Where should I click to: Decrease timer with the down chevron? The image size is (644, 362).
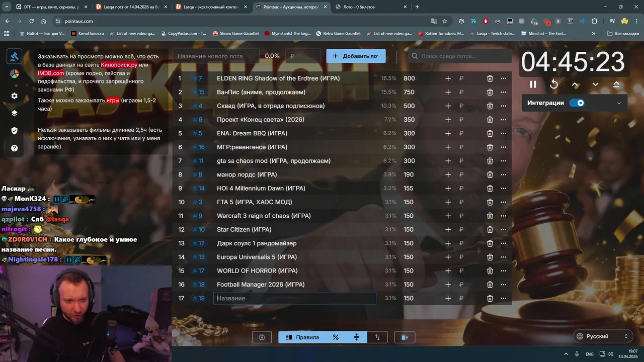pos(595,84)
